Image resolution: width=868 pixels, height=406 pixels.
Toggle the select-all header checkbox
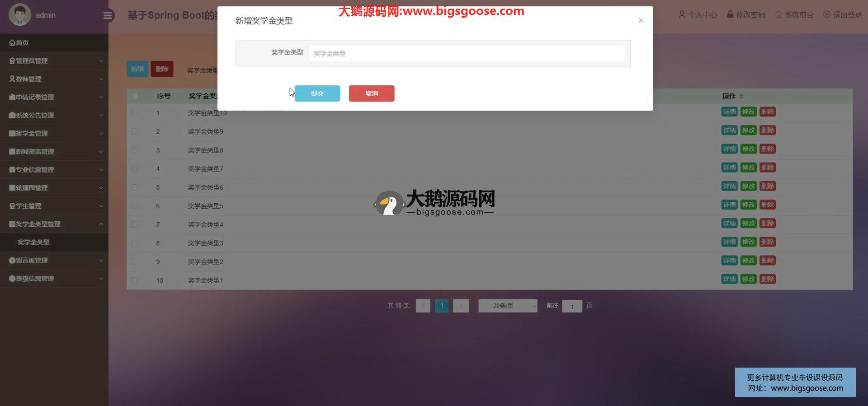(x=135, y=96)
